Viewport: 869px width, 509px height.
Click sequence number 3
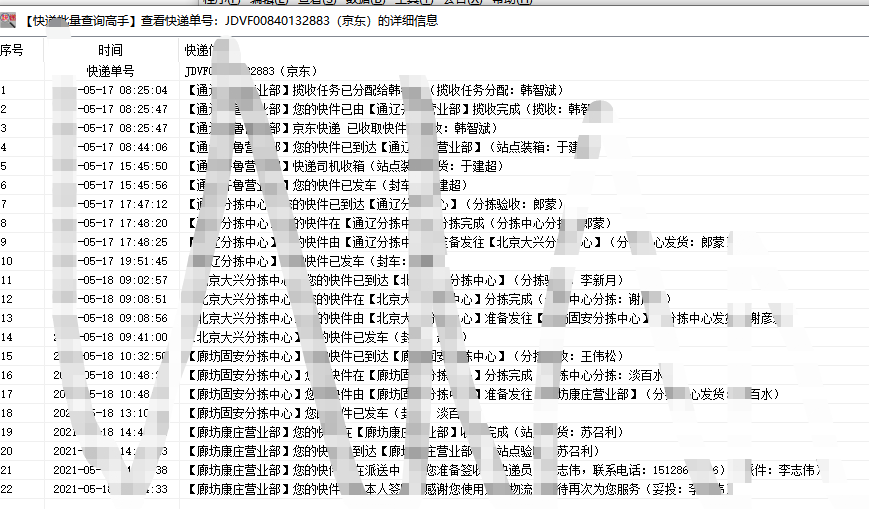(x=4, y=128)
